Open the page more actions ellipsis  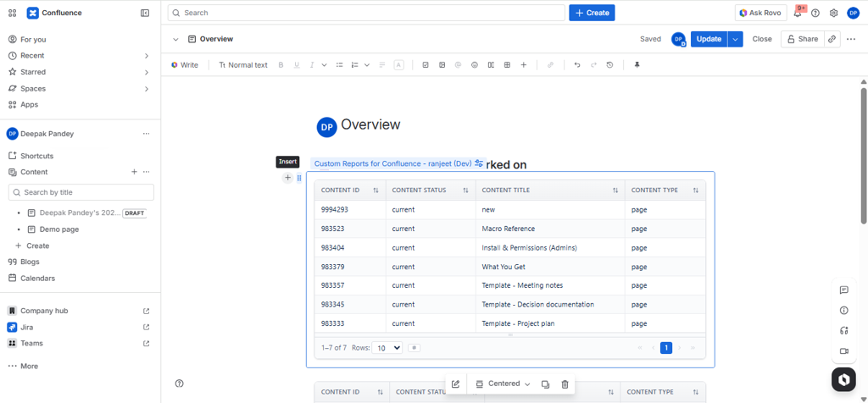851,39
